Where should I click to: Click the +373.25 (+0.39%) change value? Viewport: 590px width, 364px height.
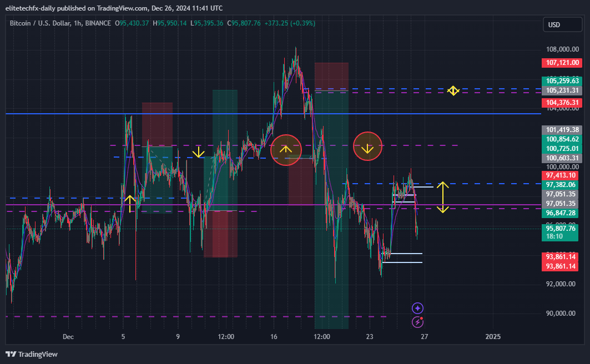[290, 23]
